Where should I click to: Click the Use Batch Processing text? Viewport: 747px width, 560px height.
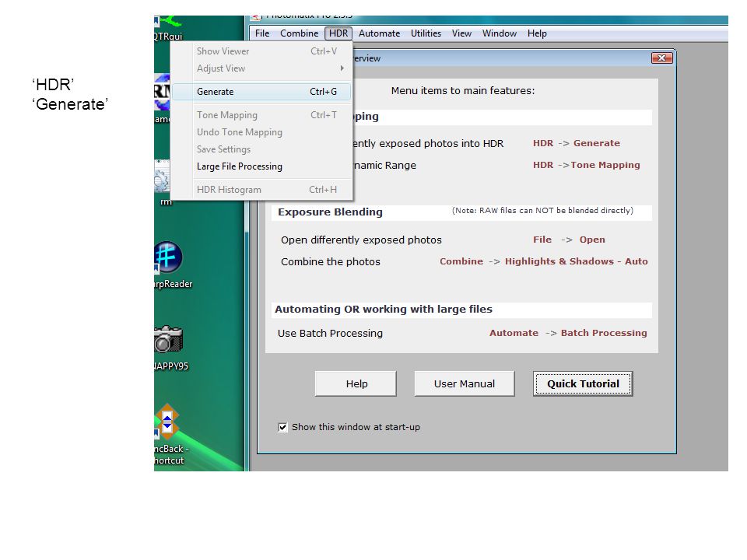click(x=330, y=334)
